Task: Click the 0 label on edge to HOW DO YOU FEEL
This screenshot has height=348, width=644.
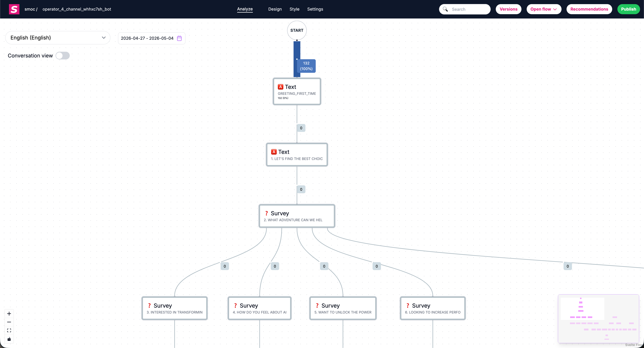Action: [x=275, y=266]
